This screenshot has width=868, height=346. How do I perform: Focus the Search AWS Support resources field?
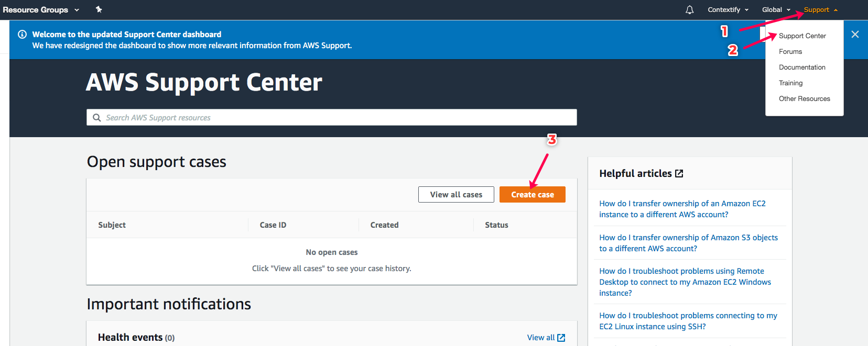pyautogui.click(x=332, y=118)
